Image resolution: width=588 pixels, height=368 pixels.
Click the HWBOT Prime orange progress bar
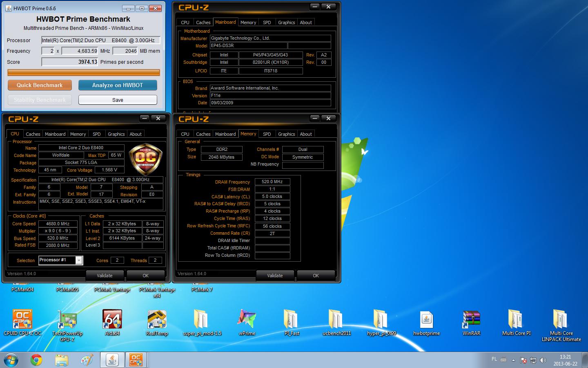point(84,73)
